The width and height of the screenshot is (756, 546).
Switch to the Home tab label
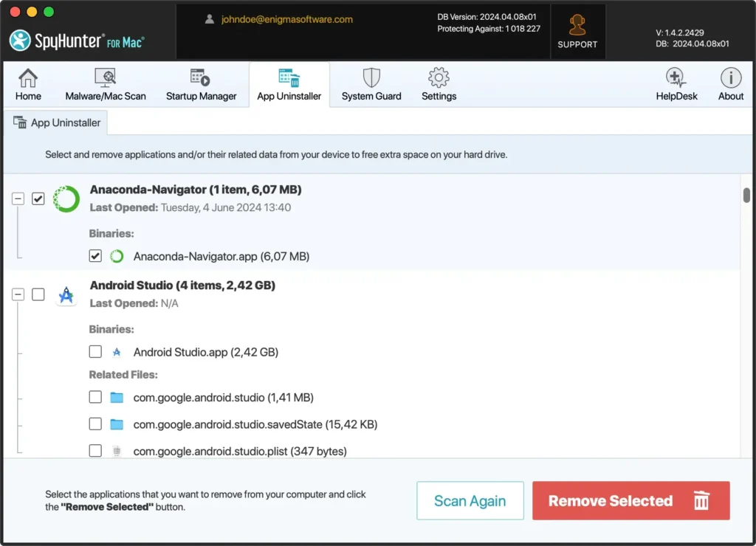(x=28, y=96)
